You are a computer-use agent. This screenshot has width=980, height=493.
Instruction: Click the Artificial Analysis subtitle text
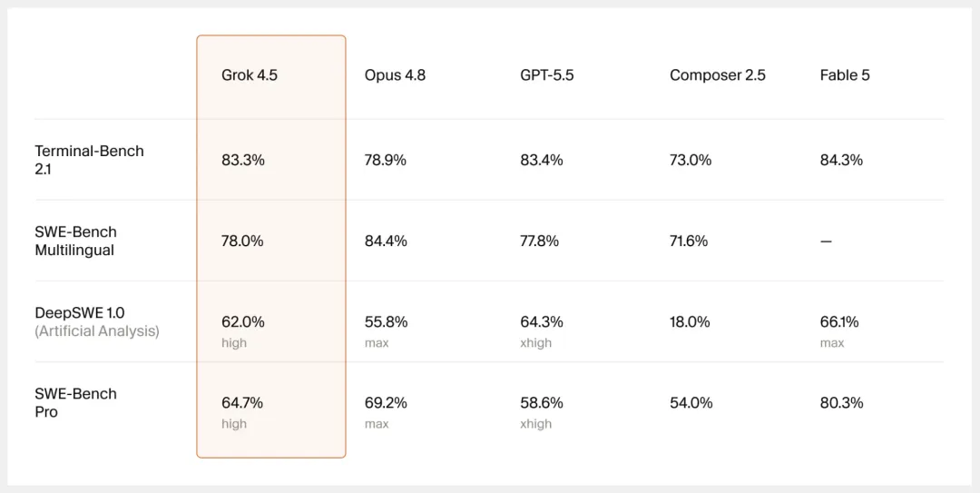pyautogui.click(x=97, y=331)
